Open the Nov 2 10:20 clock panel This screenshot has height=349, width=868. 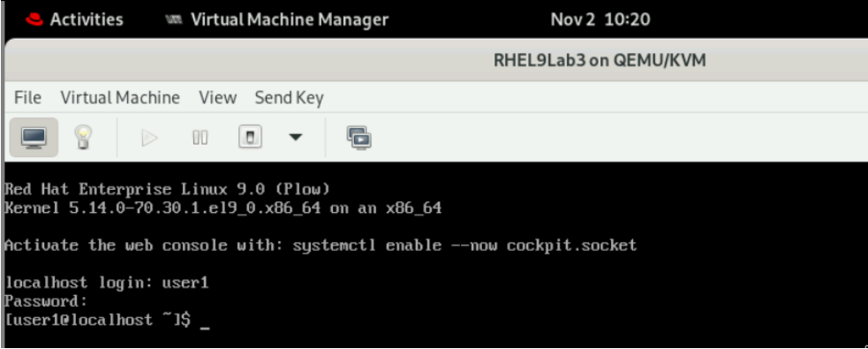point(600,20)
